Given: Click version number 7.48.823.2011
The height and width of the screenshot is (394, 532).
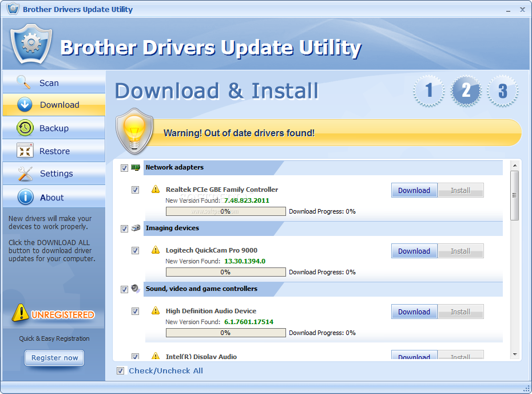Looking at the screenshot, I should pyautogui.click(x=247, y=200).
